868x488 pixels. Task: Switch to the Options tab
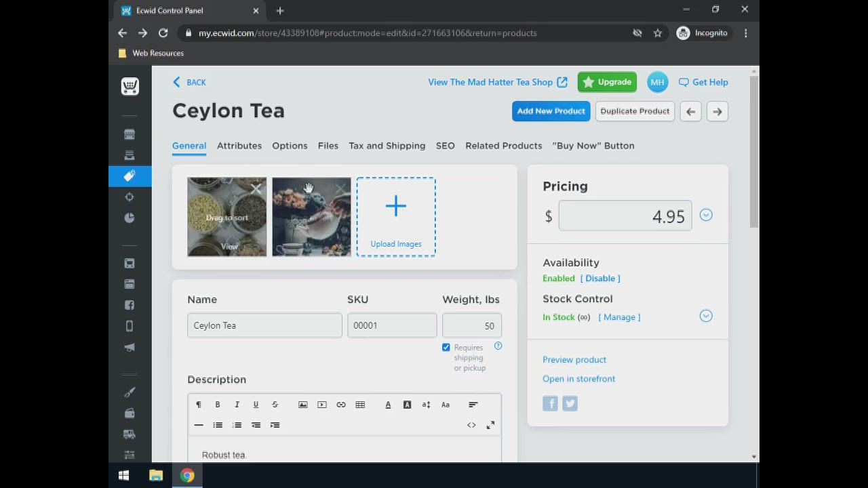(x=290, y=146)
